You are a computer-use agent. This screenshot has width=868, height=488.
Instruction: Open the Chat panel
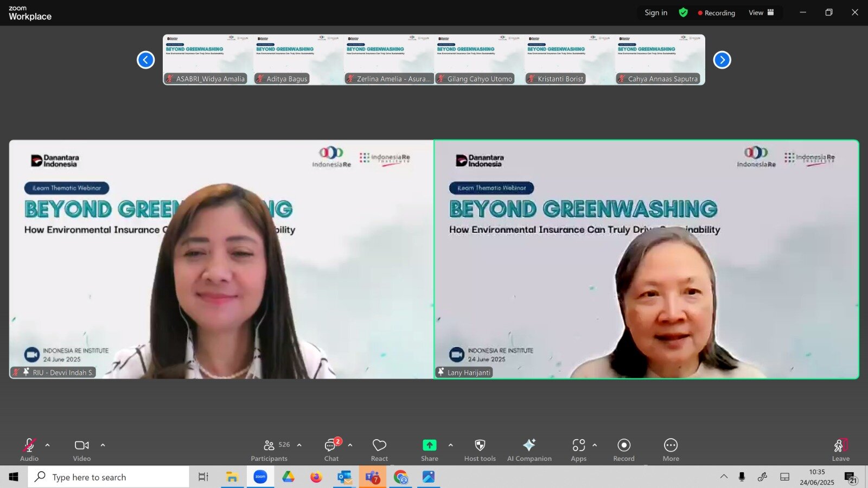(331, 450)
